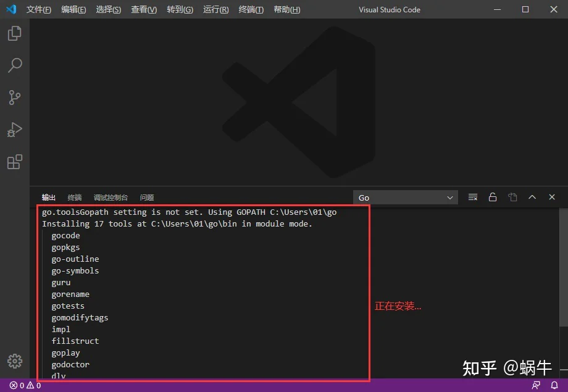This screenshot has height=392, width=568.
Task: Click the output panel vertical scrollbar
Action: tap(563, 268)
